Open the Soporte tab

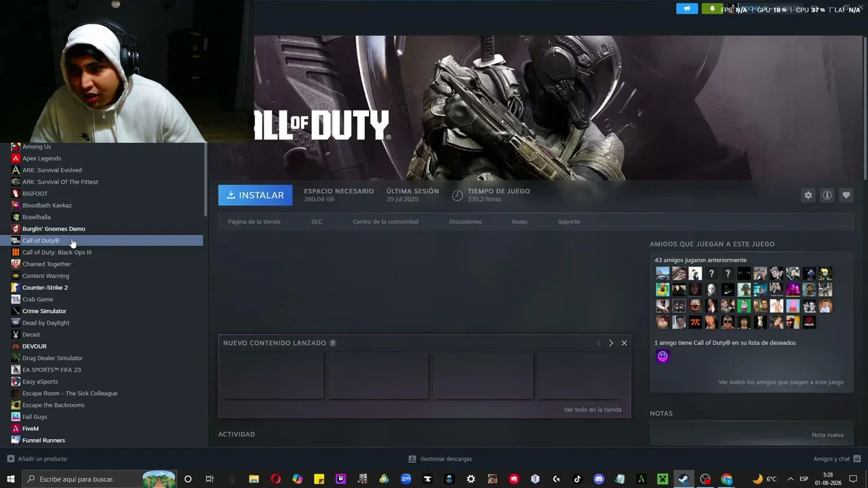[x=569, y=222]
